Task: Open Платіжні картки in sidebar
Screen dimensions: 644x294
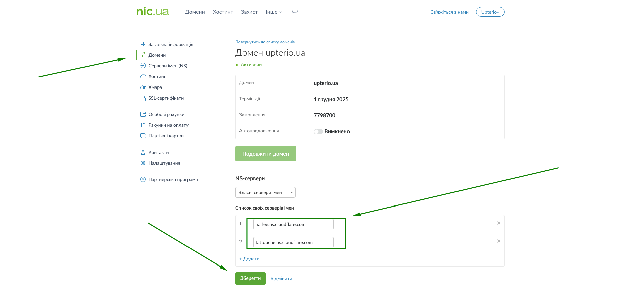Action: tap(166, 136)
